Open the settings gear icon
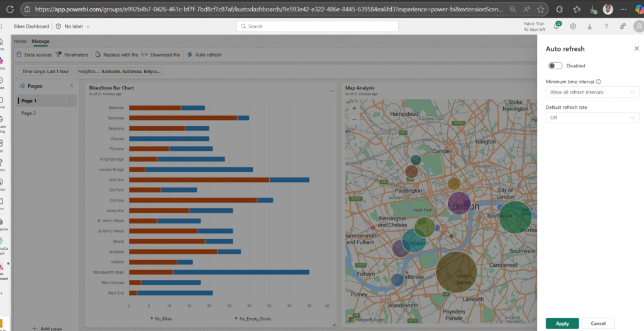The image size is (644, 331). (x=574, y=26)
